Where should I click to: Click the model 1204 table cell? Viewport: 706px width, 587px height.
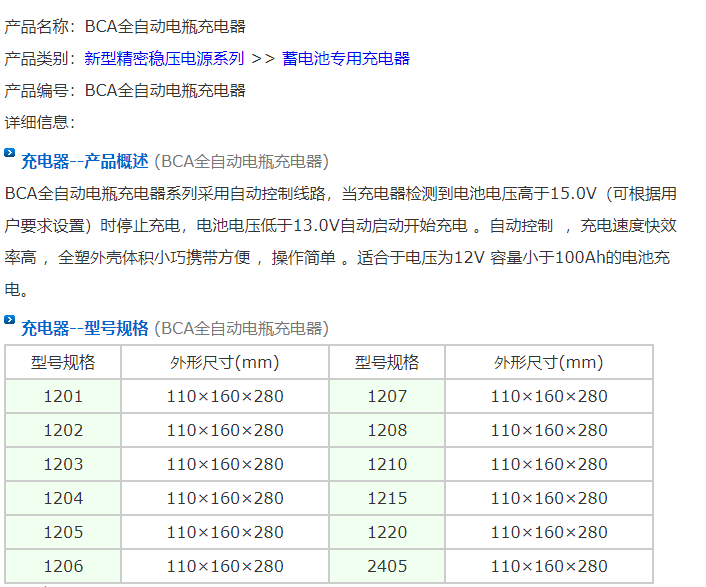pos(63,498)
